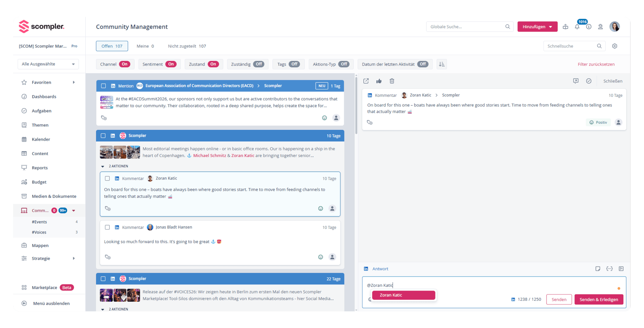
Task: Open the note icon above reply box
Action: pyautogui.click(x=598, y=269)
